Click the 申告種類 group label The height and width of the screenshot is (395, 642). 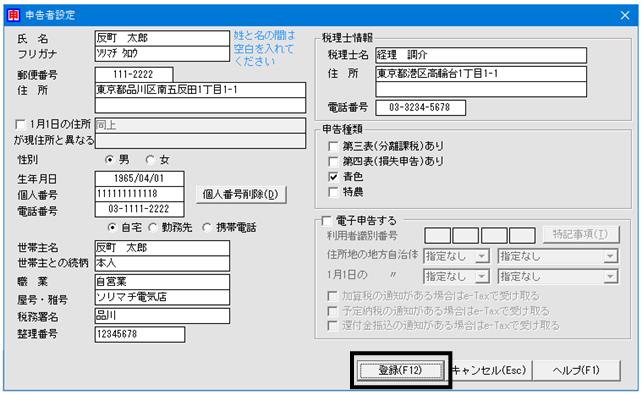coord(342,129)
